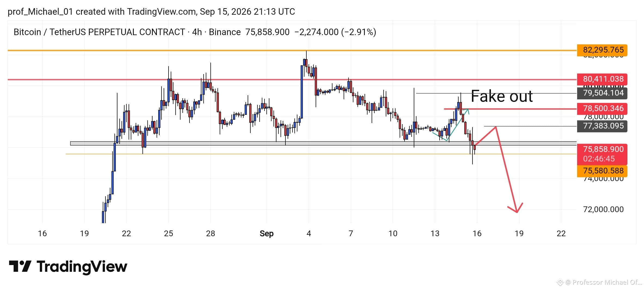
Task: Click the current price 75,858.900 countdown label
Action: [602, 154]
